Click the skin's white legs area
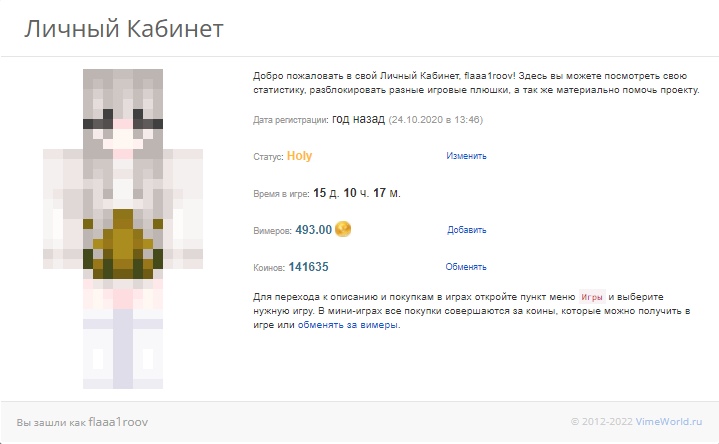Viewport: 719px width, 444px height. (x=123, y=349)
